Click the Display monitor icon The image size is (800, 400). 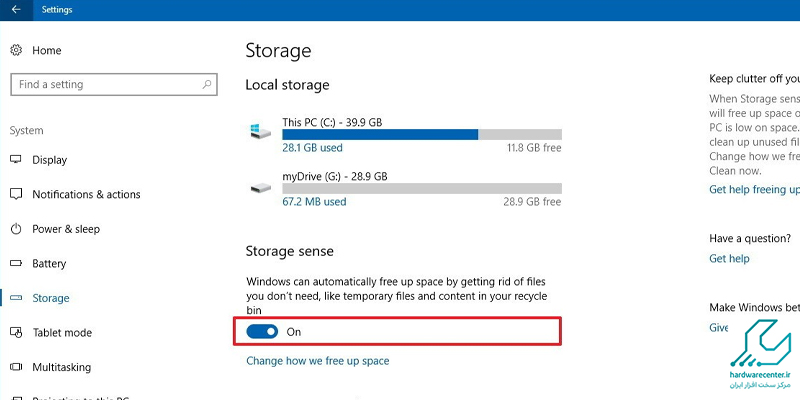[16, 160]
